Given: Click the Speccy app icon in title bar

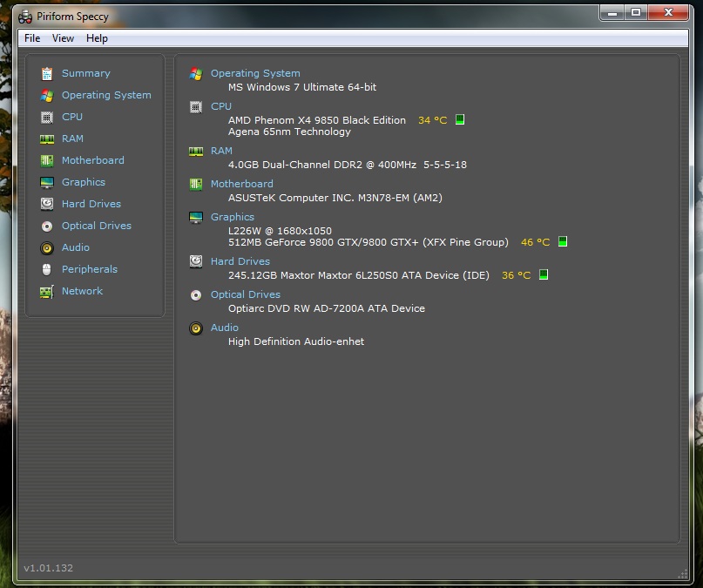Looking at the screenshot, I should [x=25, y=17].
